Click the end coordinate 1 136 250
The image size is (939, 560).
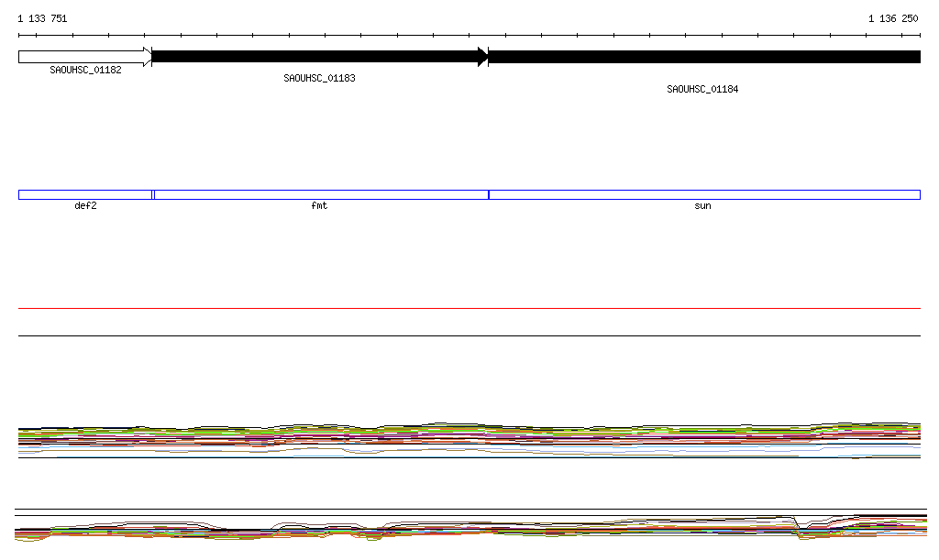pyautogui.click(x=893, y=19)
